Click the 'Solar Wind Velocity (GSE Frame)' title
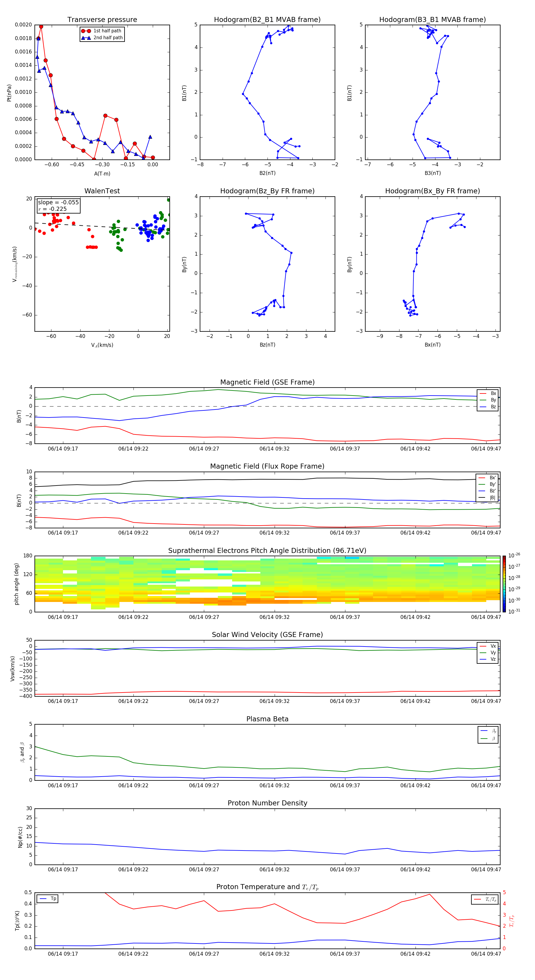 pos(267,635)
